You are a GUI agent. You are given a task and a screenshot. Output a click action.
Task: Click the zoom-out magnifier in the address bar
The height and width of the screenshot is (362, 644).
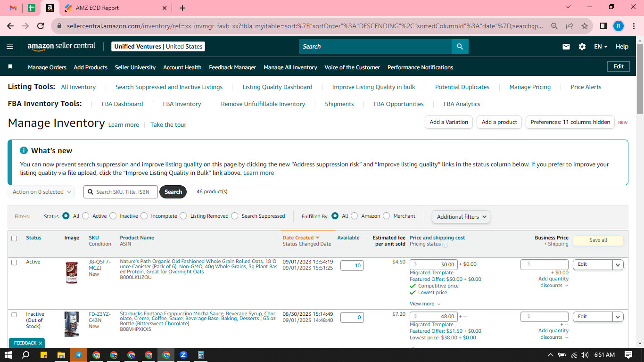tap(554, 26)
